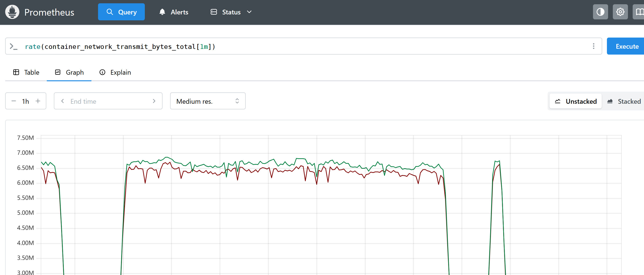Screen dimensions: 644x275
Task: Click the Prometheus flame logo
Action: coord(12,12)
